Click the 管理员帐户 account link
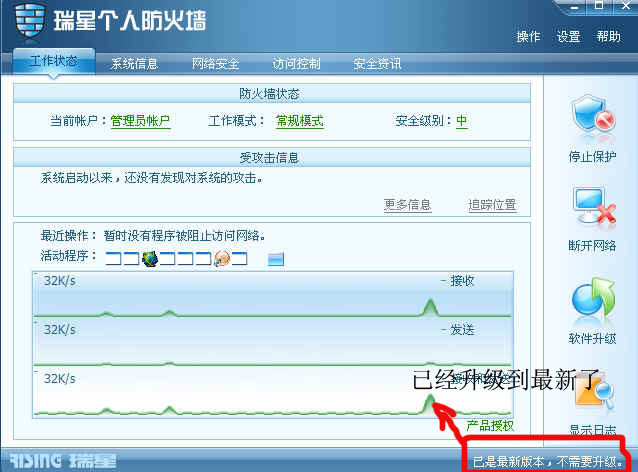The height and width of the screenshot is (472, 638). tap(140, 121)
